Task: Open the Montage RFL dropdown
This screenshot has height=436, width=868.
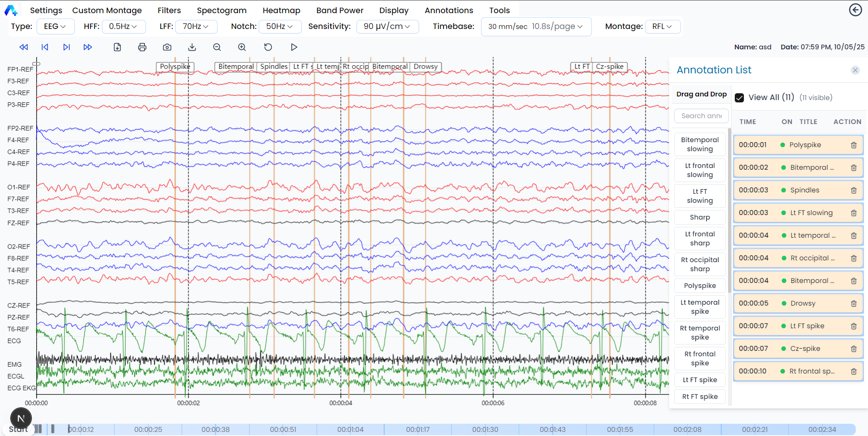Action: 662,27
